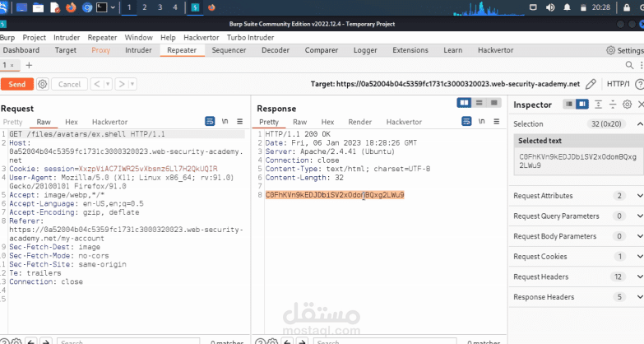Click the lock screen icon in panel
The height and width of the screenshot is (344, 644).
(x=627, y=7)
